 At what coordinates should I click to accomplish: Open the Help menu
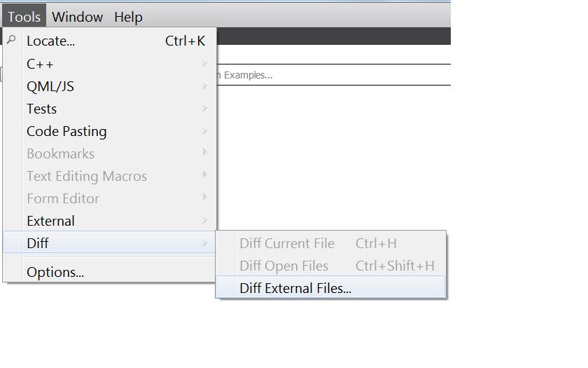(128, 17)
